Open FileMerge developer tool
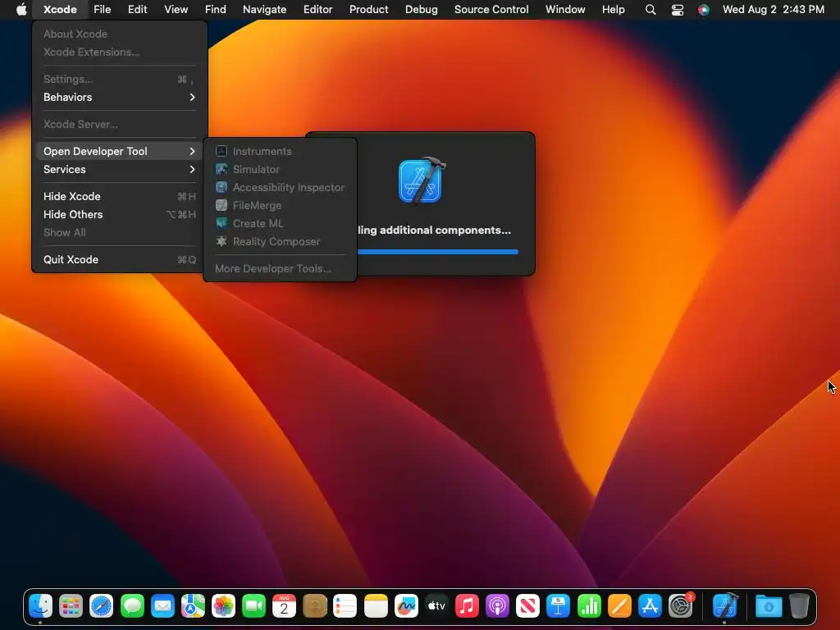 [x=279, y=205]
